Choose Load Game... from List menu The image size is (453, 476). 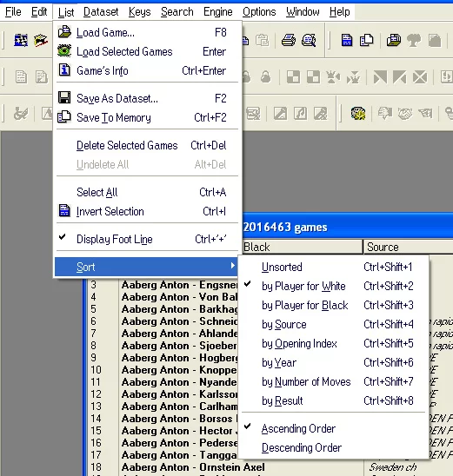[147, 32]
